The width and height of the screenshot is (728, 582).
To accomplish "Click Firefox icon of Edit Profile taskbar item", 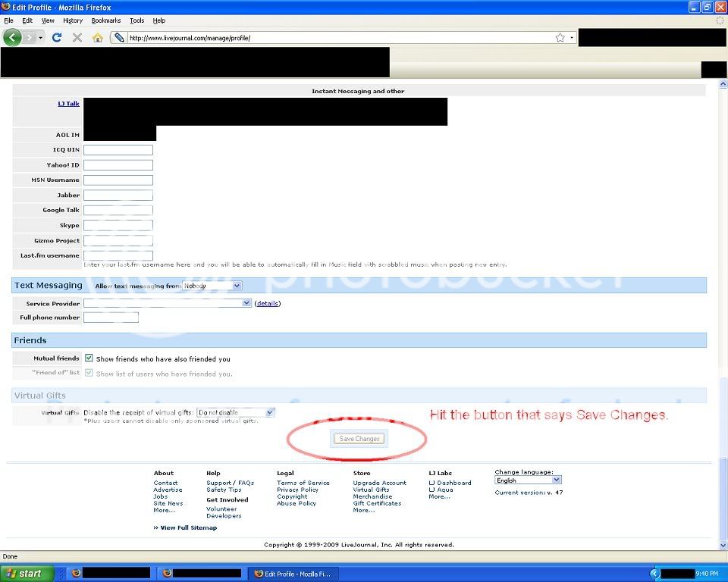I will [259, 574].
